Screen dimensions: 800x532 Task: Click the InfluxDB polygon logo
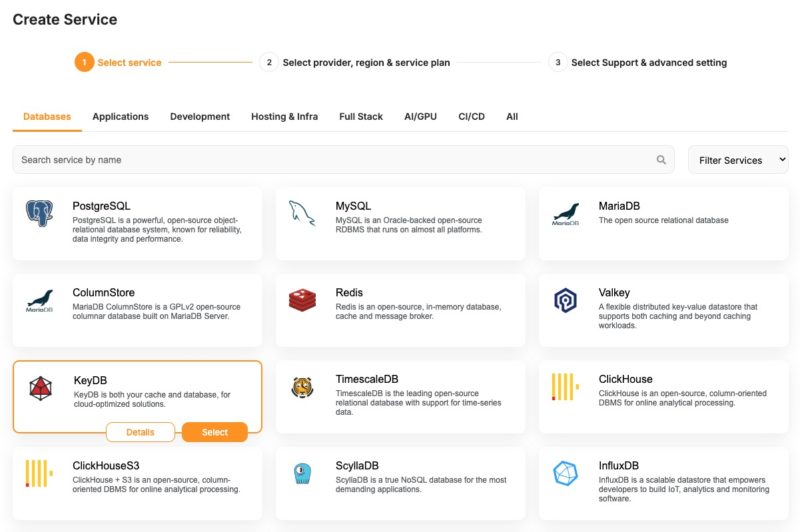565,473
